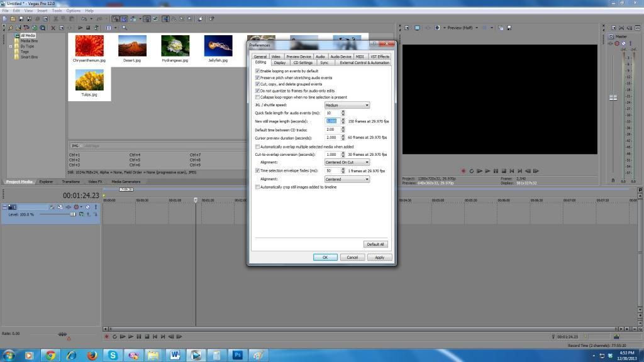Toggle Preserve pitch when stretching audio events
644x362 pixels.
coord(257,77)
